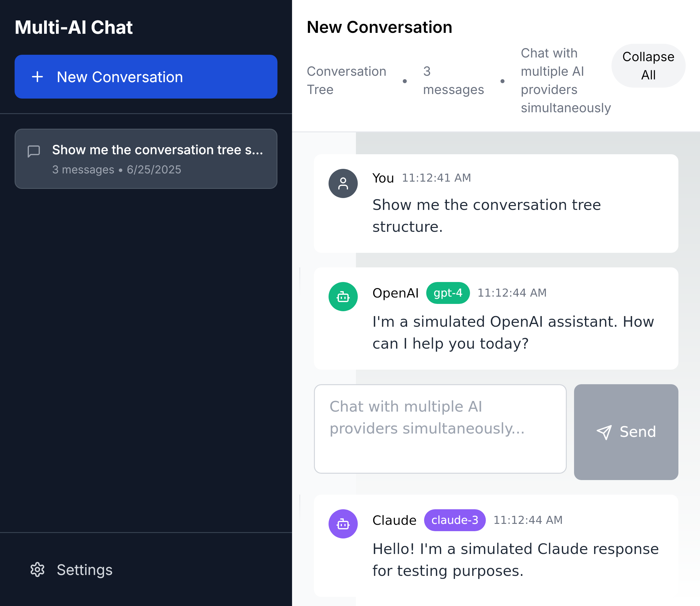Open the 'Show me the conversation tree s...' chat
Screen dimensions: 700x606
click(x=146, y=158)
